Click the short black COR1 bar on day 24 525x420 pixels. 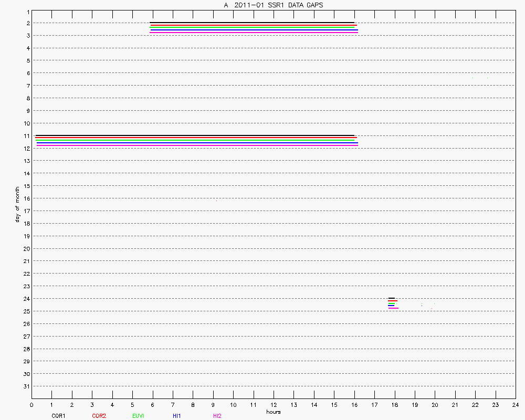coord(392,298)
